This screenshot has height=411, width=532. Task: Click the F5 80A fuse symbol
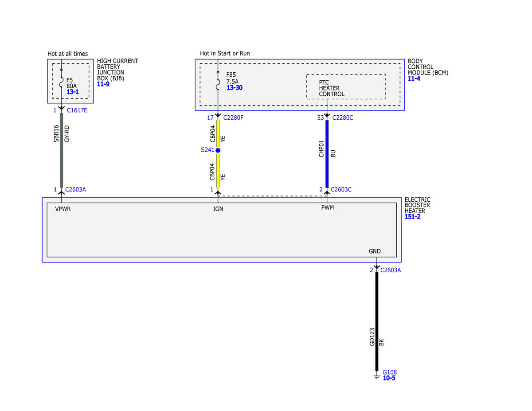click(61, 82)
